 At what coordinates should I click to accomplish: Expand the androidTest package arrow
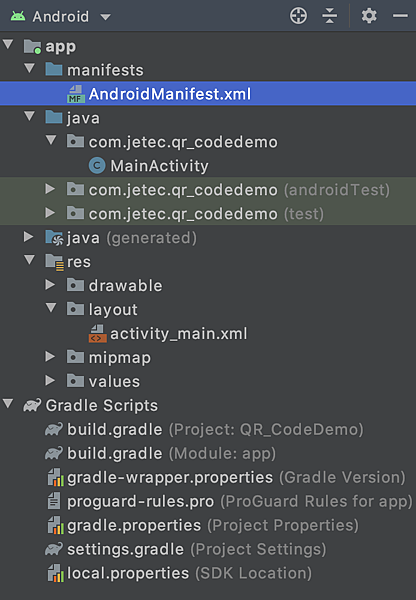50,188
